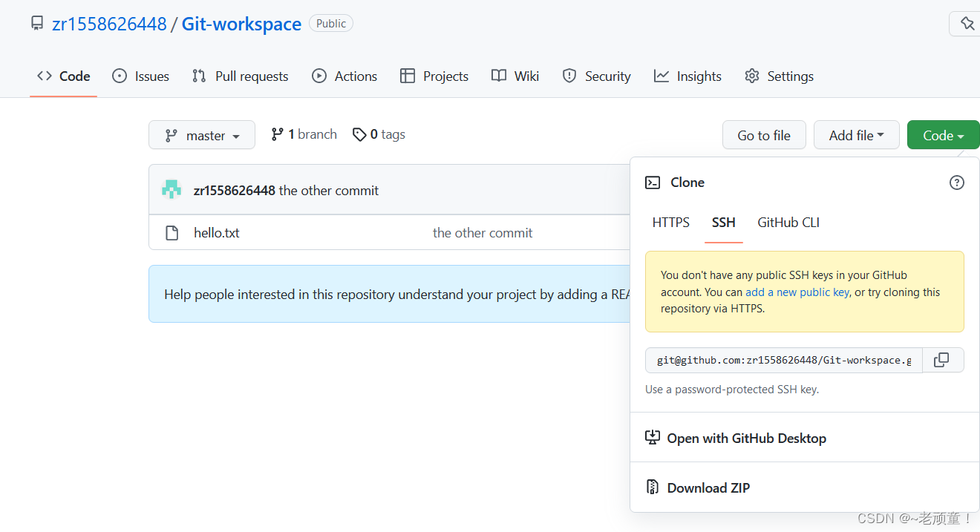The image size is (980, 532).
Task: Click the Insights graph icon
Action: (x=661, y=76)
